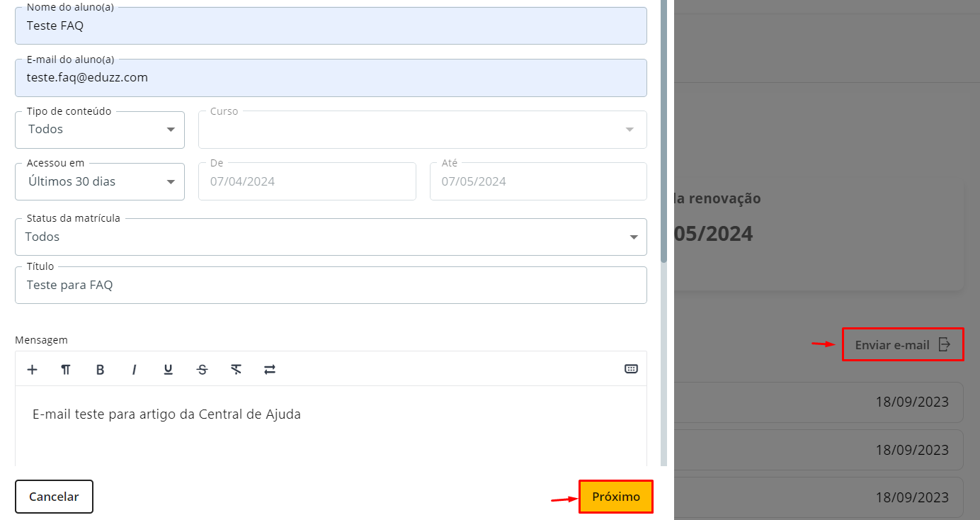This screenshot has height=520, width=980.
Task: Click the keyboard icon in the editor toolbar
Action: (x=631, y=368)
